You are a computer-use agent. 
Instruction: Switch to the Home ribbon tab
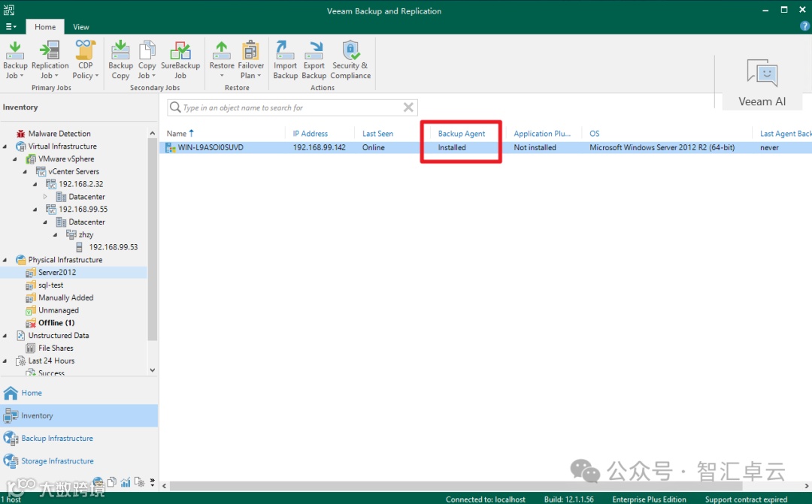pos(45,27)
